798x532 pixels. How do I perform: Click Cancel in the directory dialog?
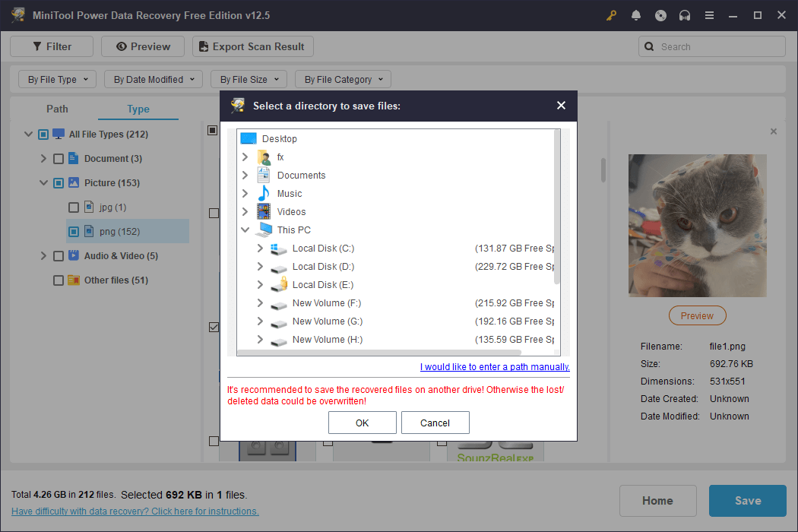(x=435, y=423)
